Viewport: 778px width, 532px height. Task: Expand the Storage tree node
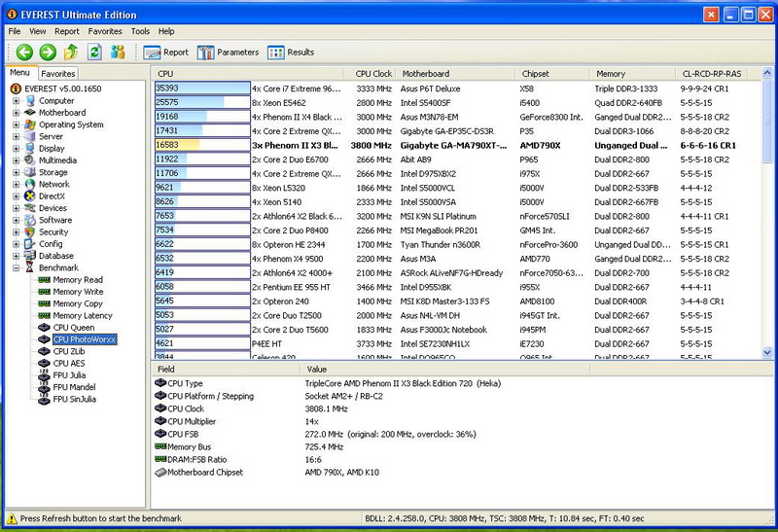click(16, 172)
